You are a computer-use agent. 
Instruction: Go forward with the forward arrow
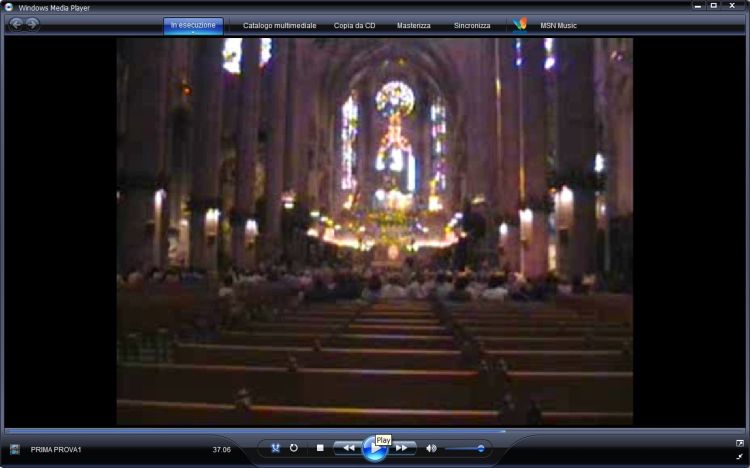point(32,23)
